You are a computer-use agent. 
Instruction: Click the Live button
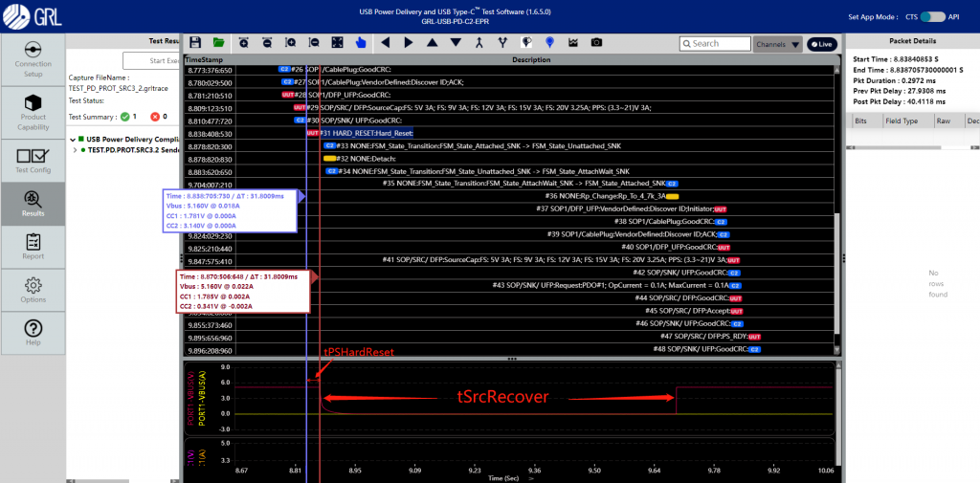[822, 44]
